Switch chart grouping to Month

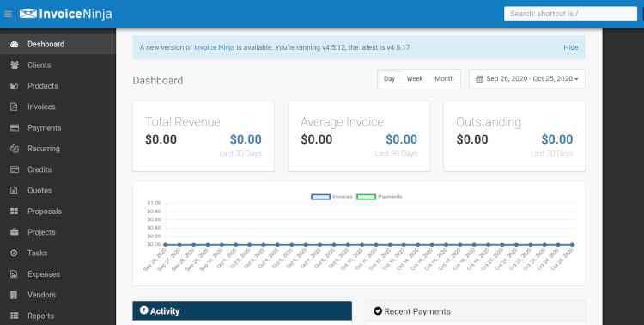click(x=445, y=78)
